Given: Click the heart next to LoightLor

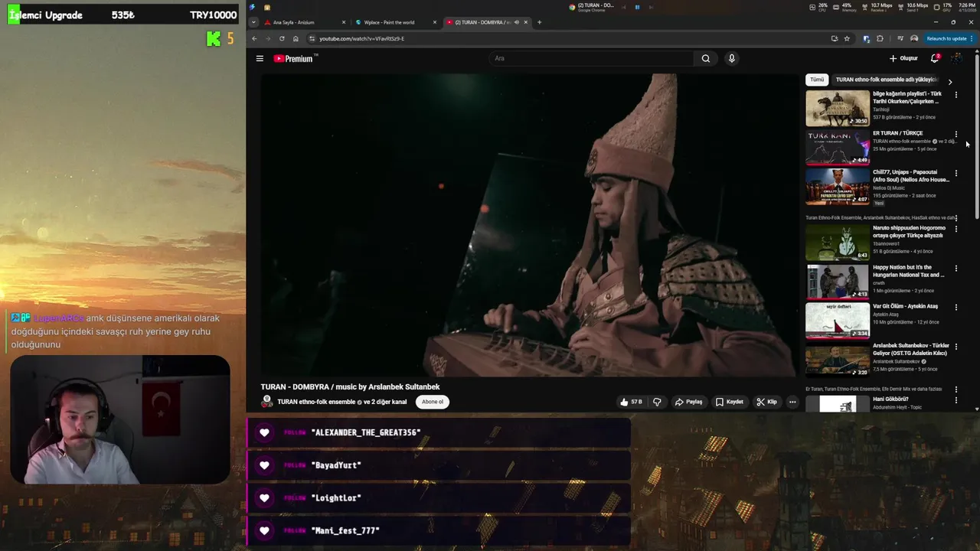Looking at the screenshot, I should (x=264, y=498).
